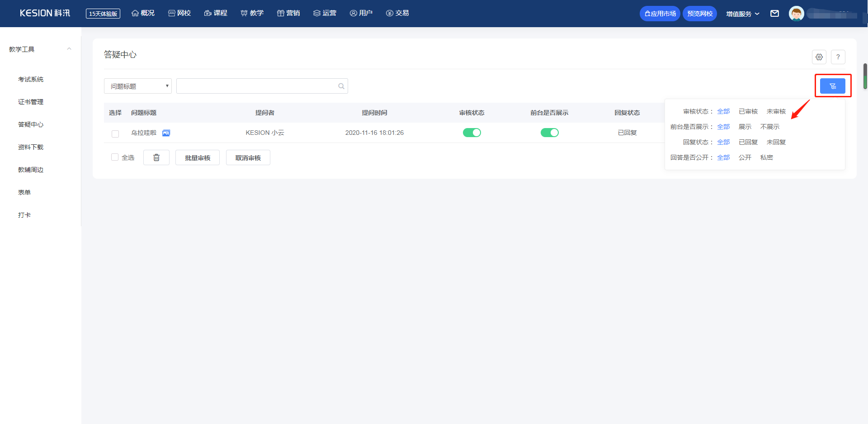Open the 运营 menu

[325, 13]
